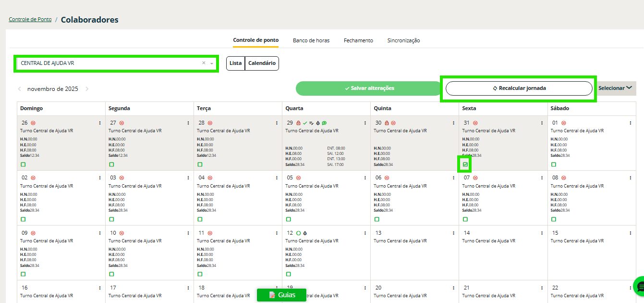Clear the CENTRAL DE AJUDA VR selection
Image resolution: width=644 pixels, height=303 pixels.
(x=204, y=63)
